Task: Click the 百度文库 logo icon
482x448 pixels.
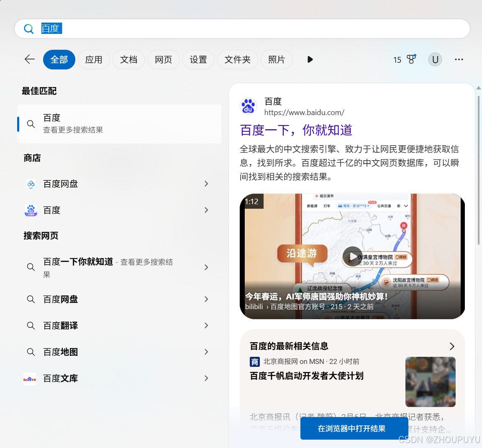Action: (30, 379)
